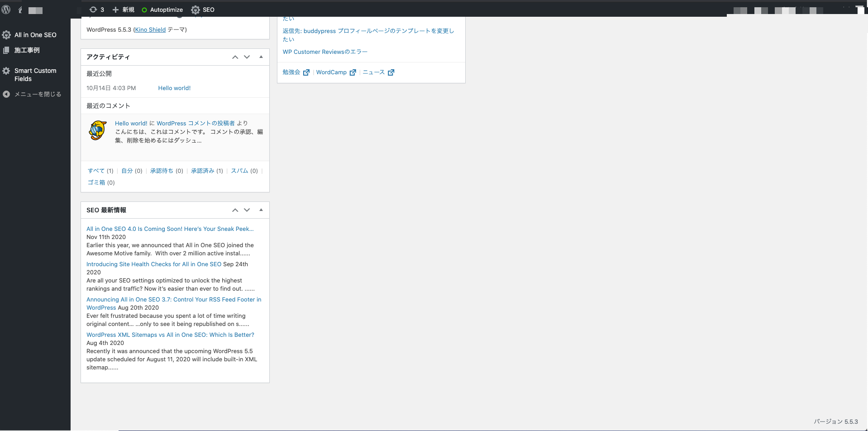Open WordPress XML Sitemaps vs AIOSEO article
Screen dimensions: 868x431
click(170, 335)
